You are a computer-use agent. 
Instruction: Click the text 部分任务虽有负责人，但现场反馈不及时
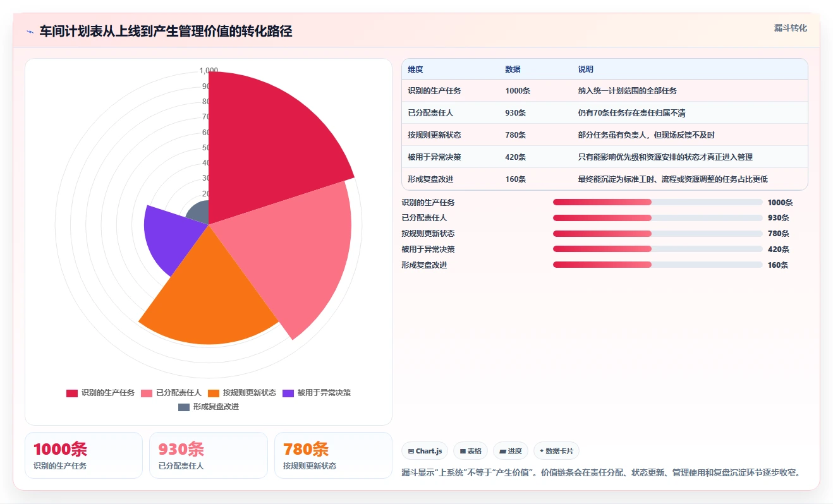647,135
